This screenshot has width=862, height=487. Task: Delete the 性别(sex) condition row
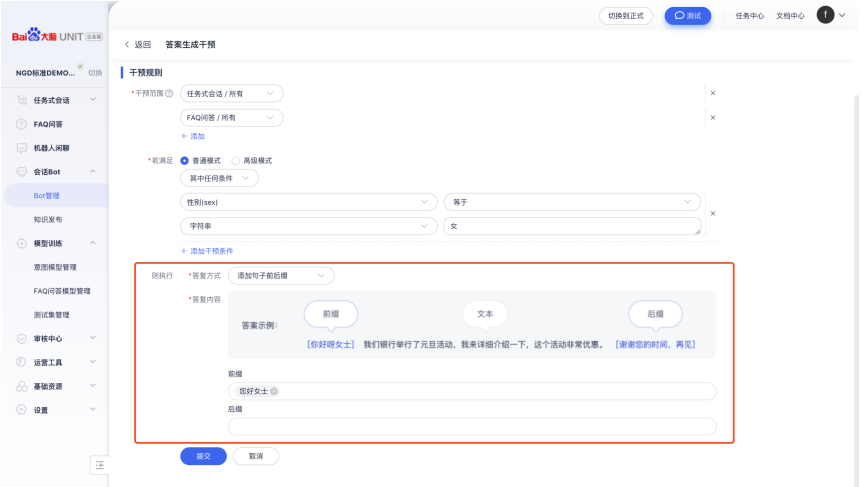[x=713, y=213]
